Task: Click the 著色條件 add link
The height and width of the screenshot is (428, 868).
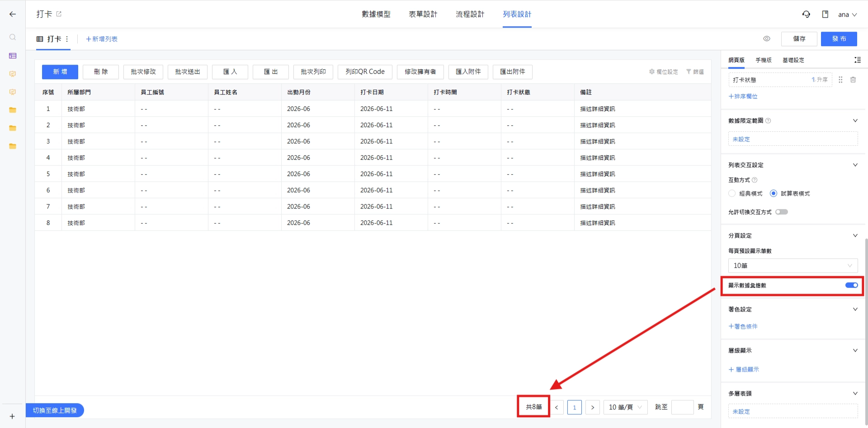Action: pos(743,327)
